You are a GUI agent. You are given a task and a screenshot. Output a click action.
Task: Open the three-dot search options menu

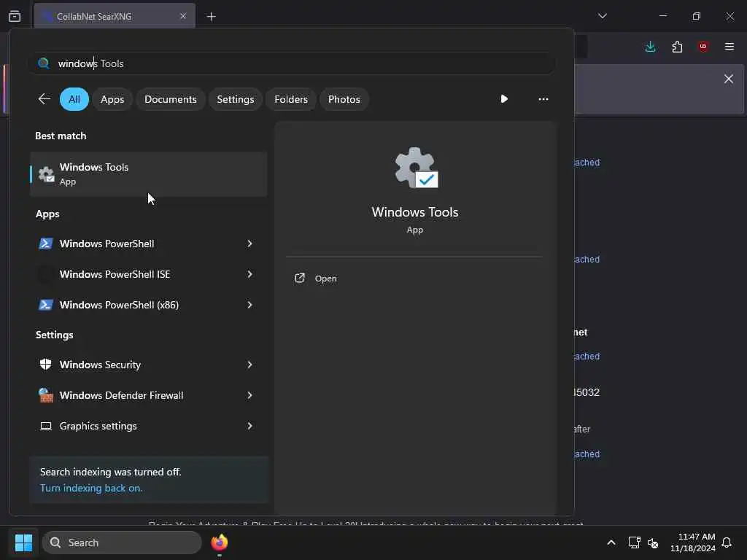click(543, 99)
